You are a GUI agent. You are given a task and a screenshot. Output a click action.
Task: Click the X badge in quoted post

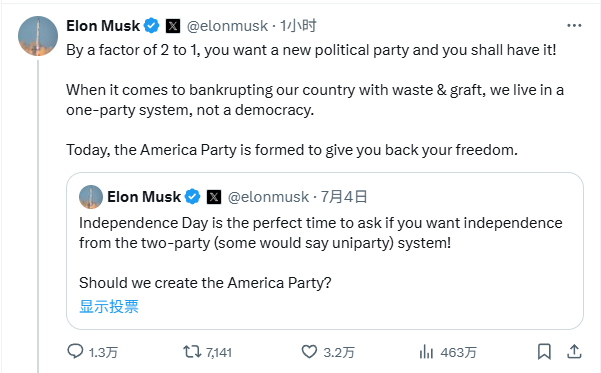click(214, 197)
